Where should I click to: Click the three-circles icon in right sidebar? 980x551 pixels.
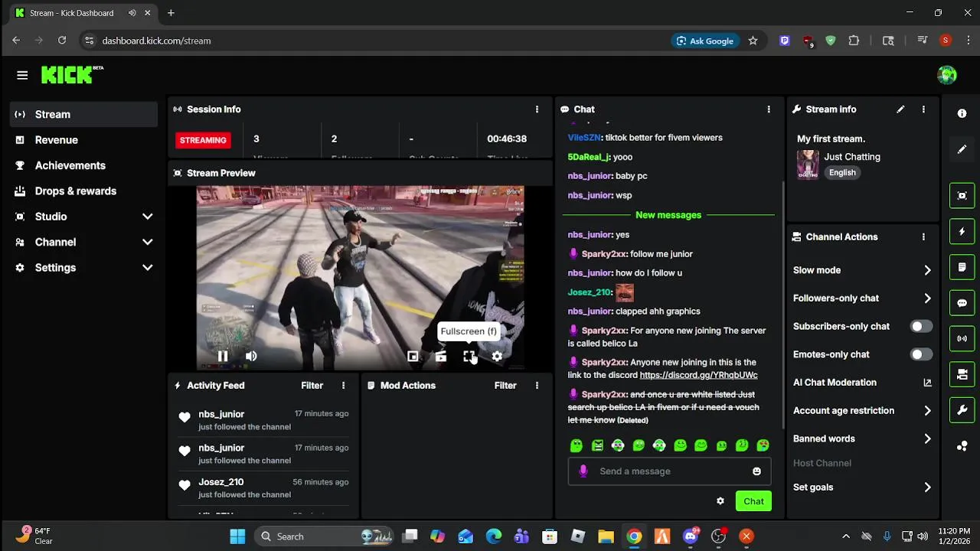962,446
